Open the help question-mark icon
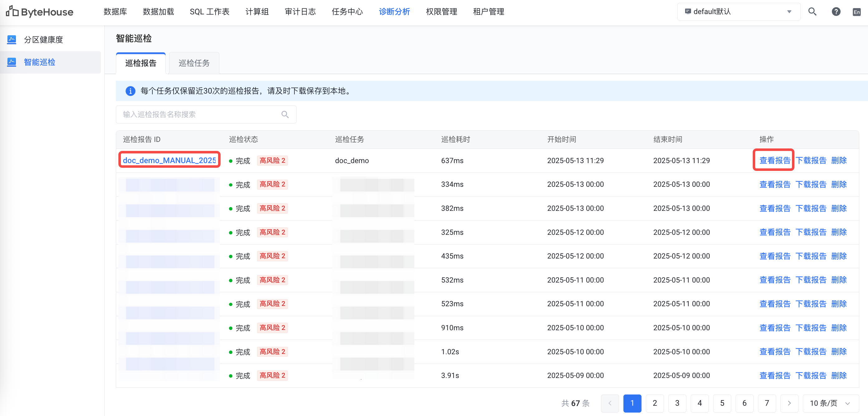Image resolution: width=868 pixels, height=416 pixels. pos(836,12)
